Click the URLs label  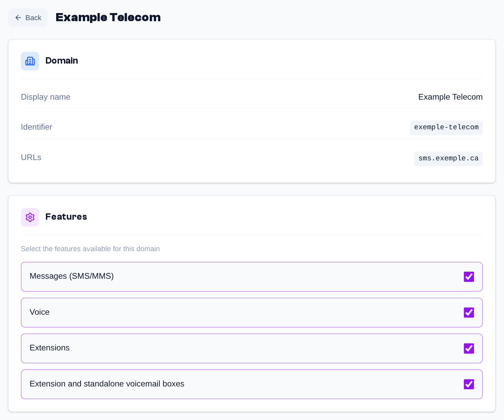pos(31,157)
